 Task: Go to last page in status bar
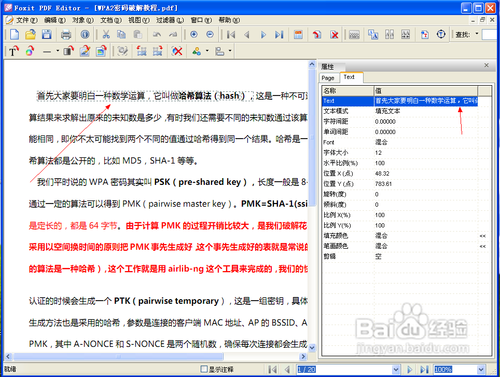coord(424,369)
